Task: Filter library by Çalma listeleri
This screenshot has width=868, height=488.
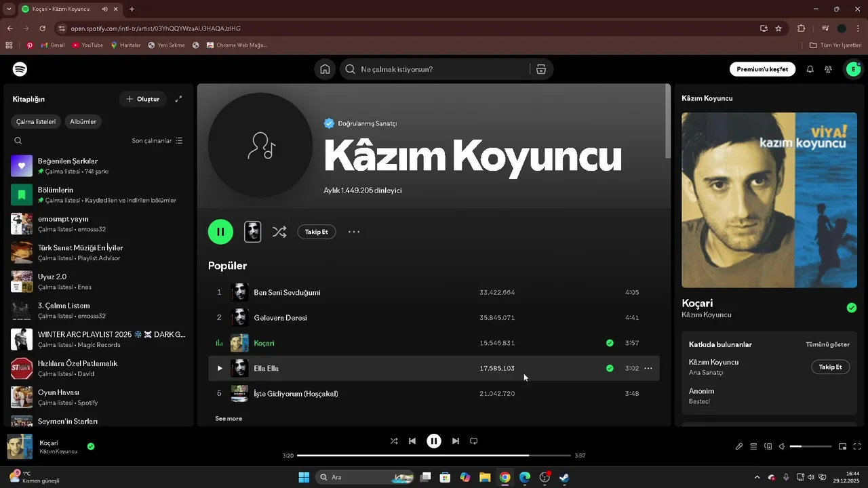Action: (36, 122)
